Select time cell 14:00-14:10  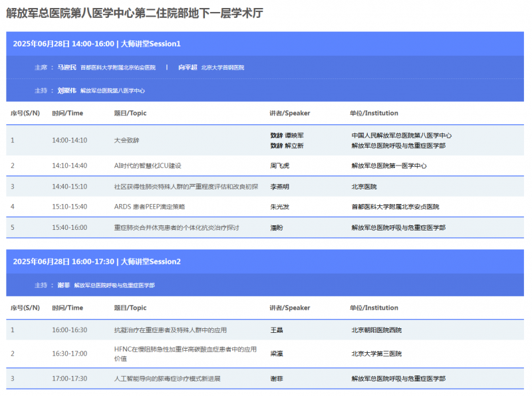pyautogui.click(x=70, y=140)
